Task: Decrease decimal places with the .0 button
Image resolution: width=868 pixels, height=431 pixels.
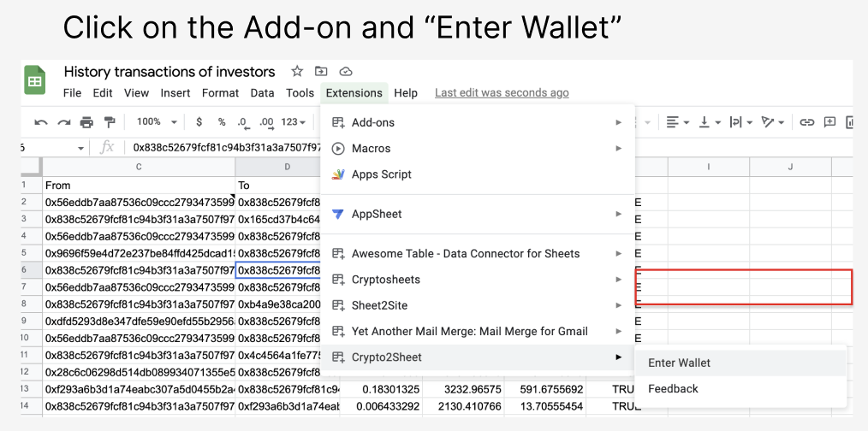Action: pyautogui.click(x=242, y=123)
